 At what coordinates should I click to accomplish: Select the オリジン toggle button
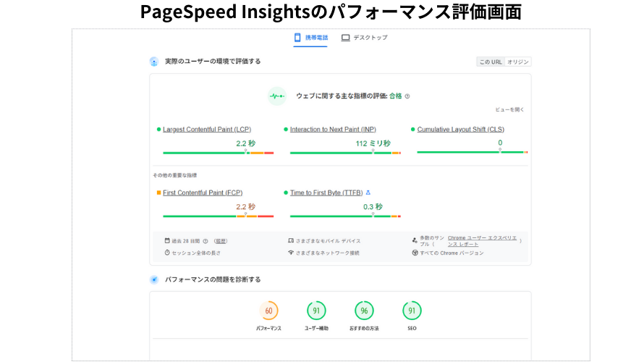(518, 62)
